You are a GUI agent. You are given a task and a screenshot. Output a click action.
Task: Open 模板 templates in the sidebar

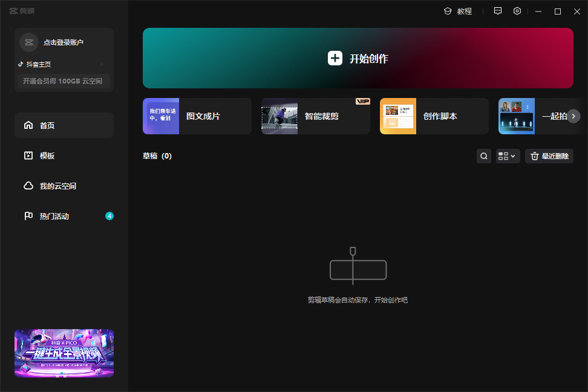[64, 155]
